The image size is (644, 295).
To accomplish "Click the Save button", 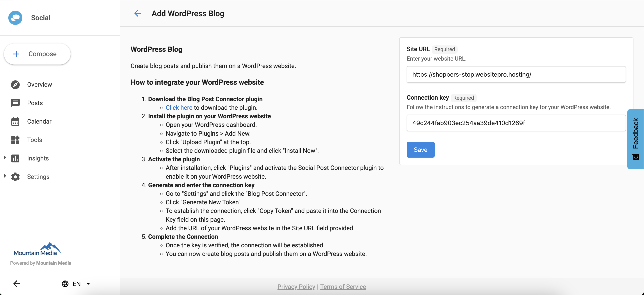I will tap(420, 150).
